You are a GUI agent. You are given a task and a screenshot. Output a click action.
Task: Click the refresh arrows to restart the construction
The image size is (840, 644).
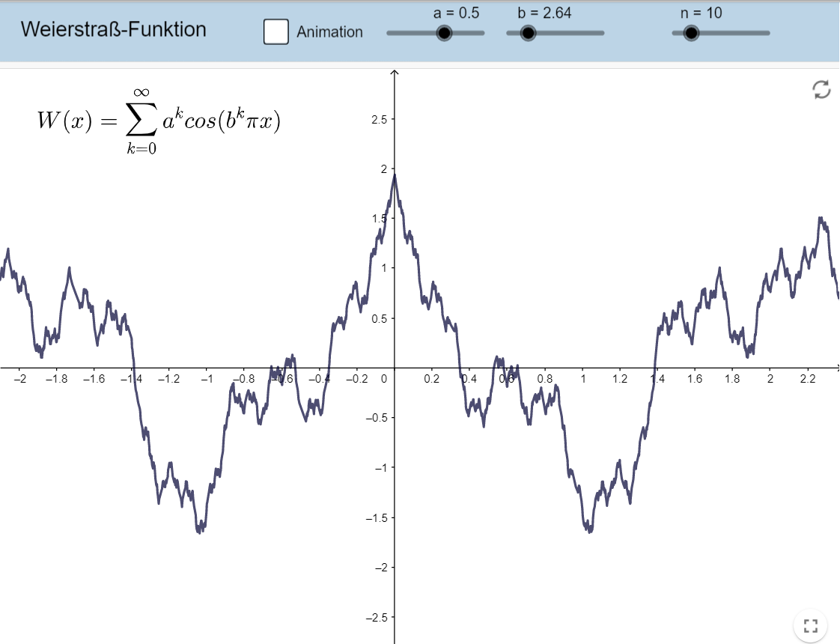coord(822,88)
